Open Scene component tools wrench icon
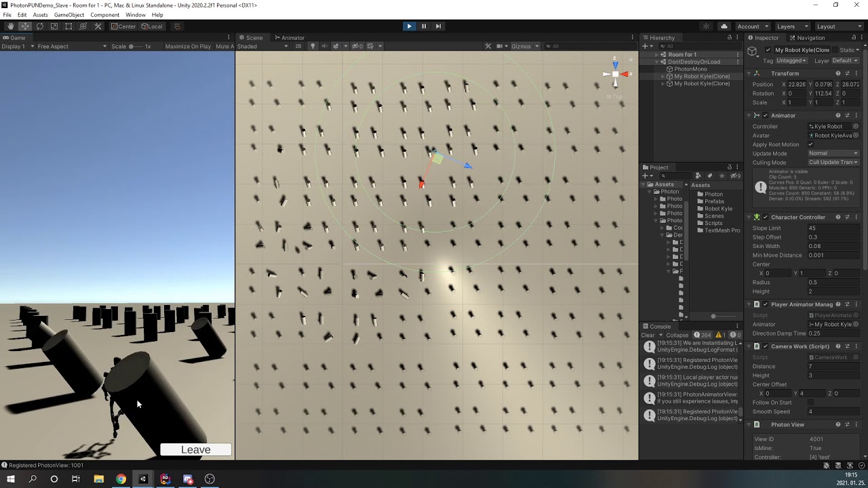Screen dimensions: 868x488 coord(488,46)
